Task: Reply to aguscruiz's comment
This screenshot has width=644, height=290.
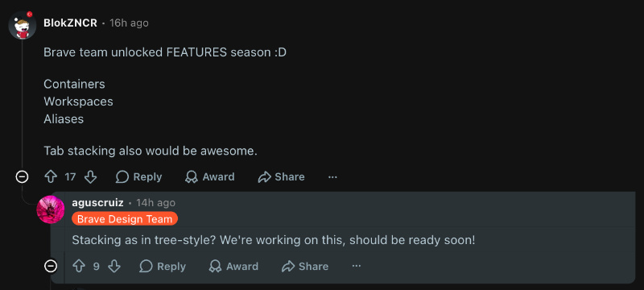Action: [x=163, y=266]
